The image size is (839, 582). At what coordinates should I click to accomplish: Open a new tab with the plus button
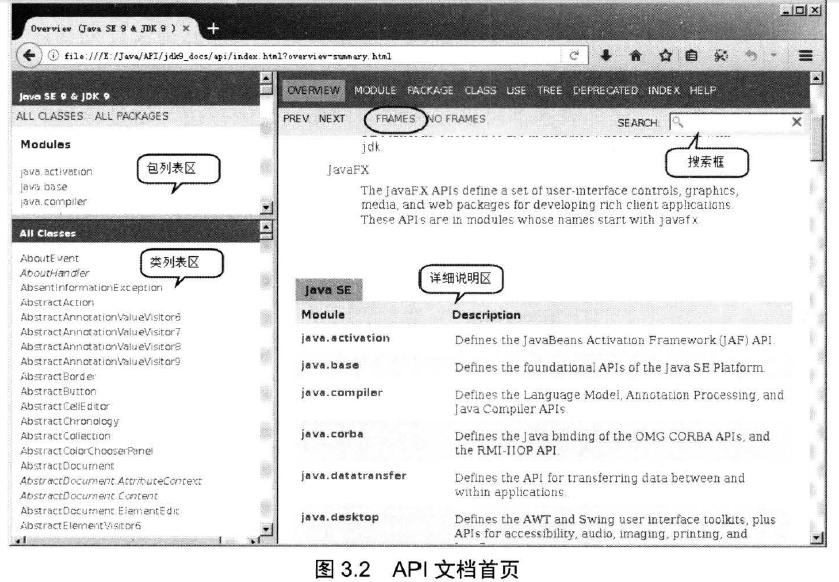point(213,28)
